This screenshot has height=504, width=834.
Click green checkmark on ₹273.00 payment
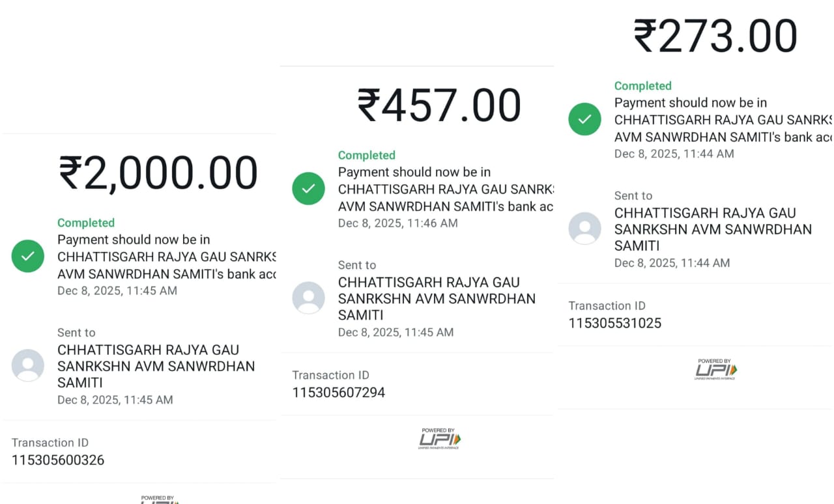coord(584,119)
